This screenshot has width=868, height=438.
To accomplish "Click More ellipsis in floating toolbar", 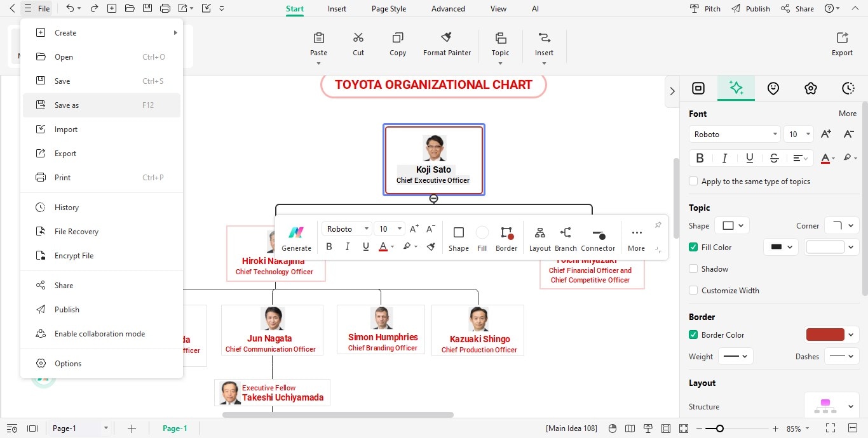I will click(x=636, y=233).
